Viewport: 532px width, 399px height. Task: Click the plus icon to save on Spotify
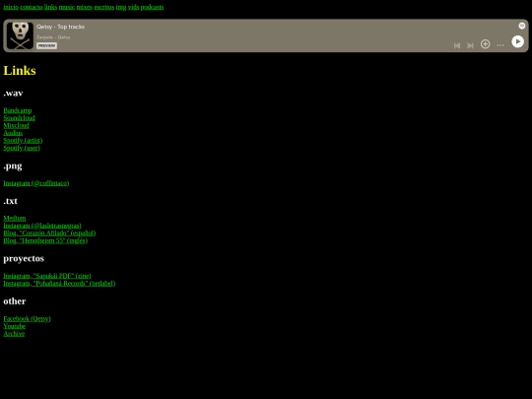(485, 44)
